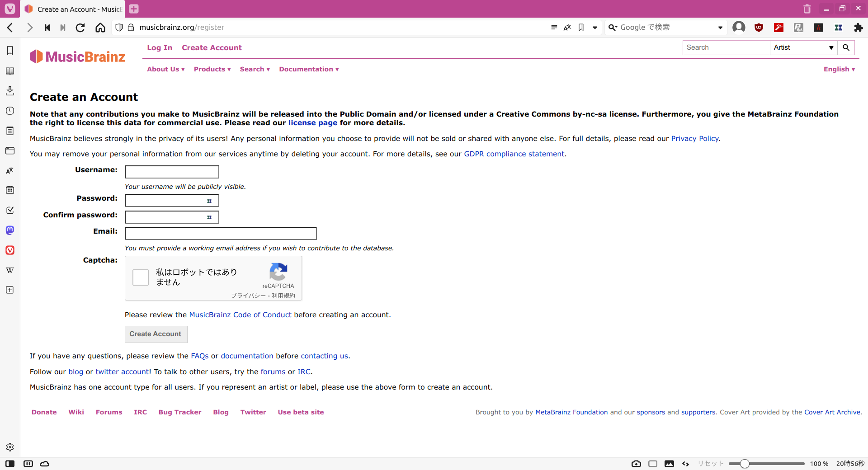The height and width of the screenshot is (470, 868).
Task: Open MusicBrainz Code of Conduct link
Action: click(240, 315)
